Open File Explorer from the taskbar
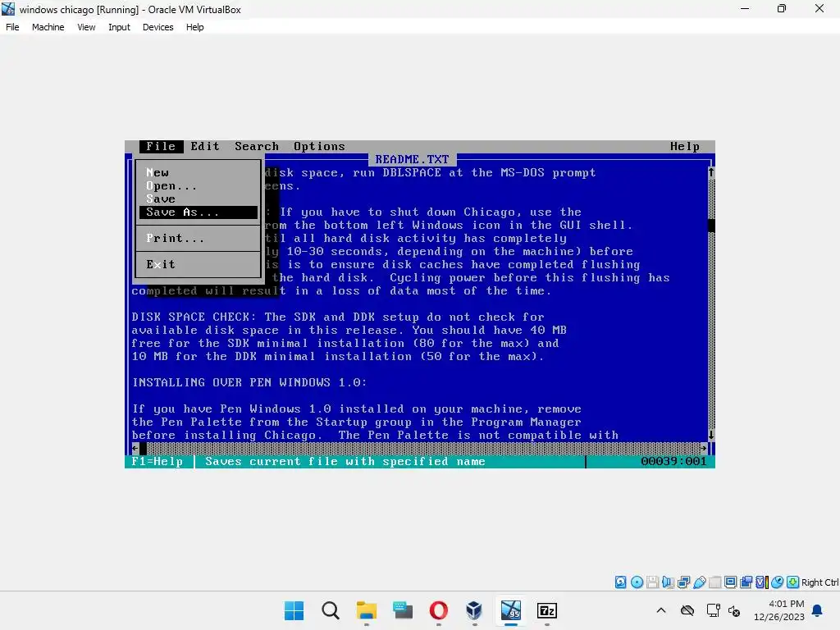 tap(367, 610)
